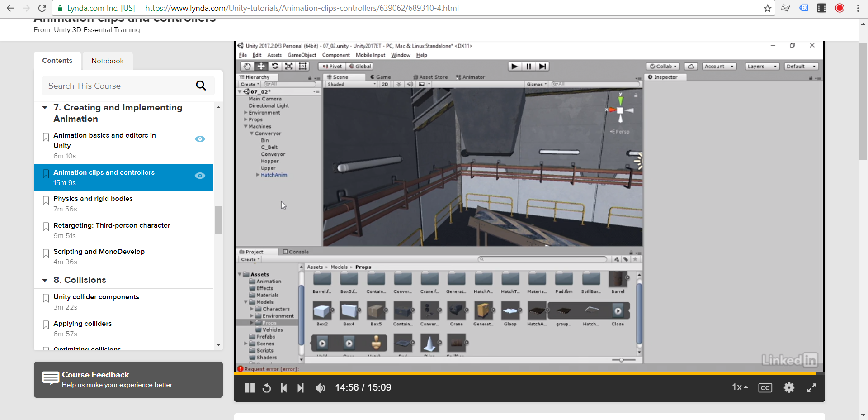Open the Shaded draw mode dropdown

coord(352,84)
